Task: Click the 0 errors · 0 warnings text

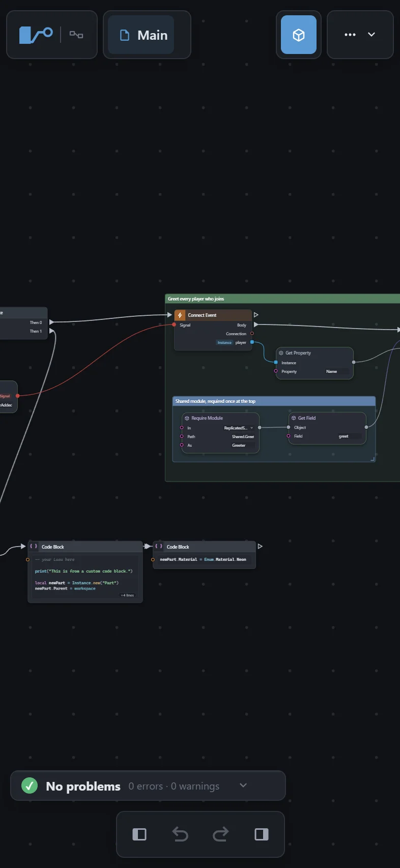Action: (x=174, y=786)
